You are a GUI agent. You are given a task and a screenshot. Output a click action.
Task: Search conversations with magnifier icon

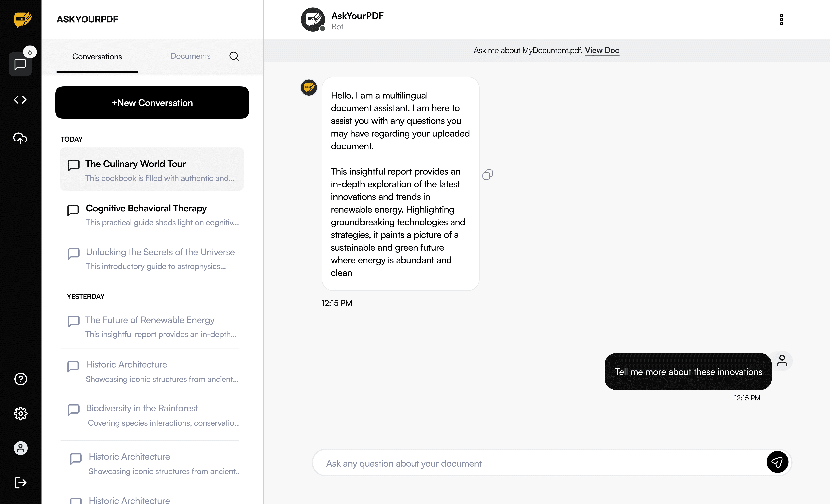234,56
